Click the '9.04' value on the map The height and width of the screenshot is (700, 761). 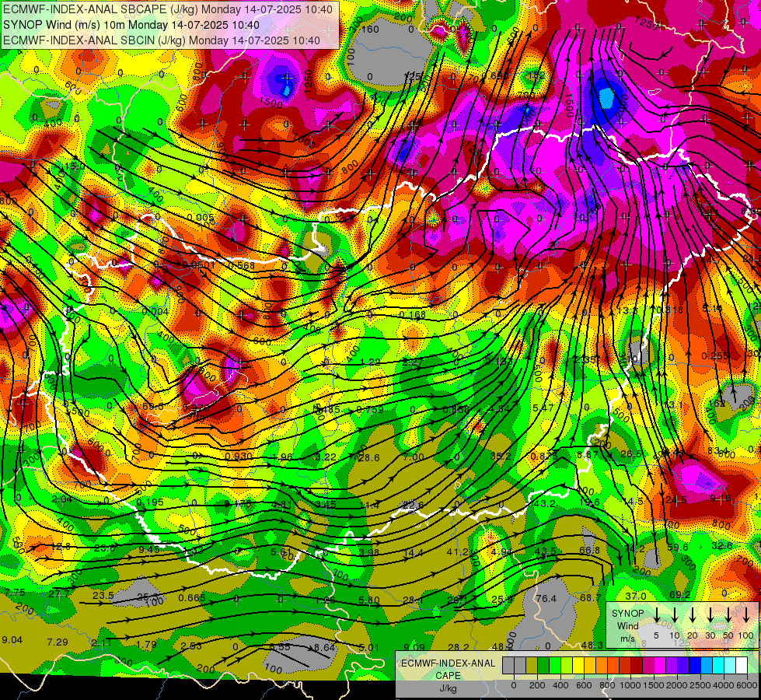(12, 640)
